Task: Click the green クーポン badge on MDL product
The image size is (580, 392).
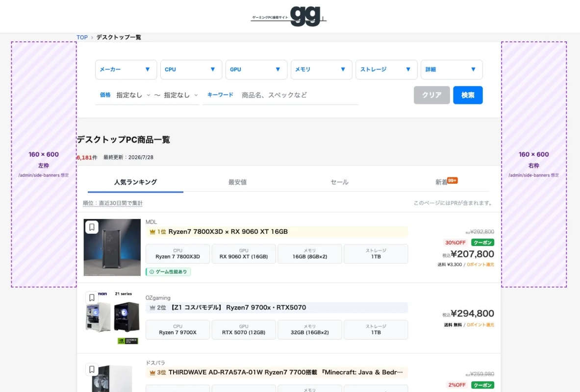Action: [x=483, y=243]
